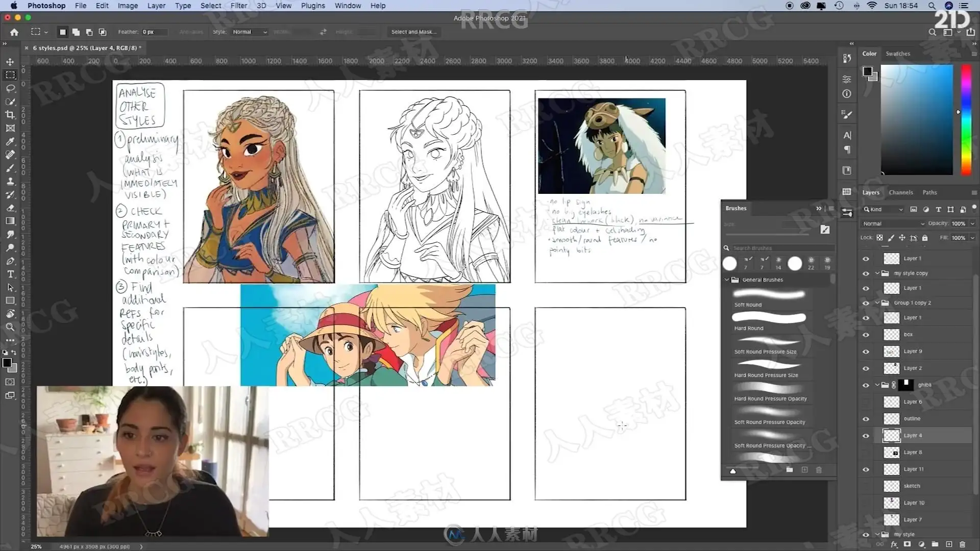This screenshot has width=980, height=551.
Task: Select the Lasso tool
Action: (x=10, y=88)
